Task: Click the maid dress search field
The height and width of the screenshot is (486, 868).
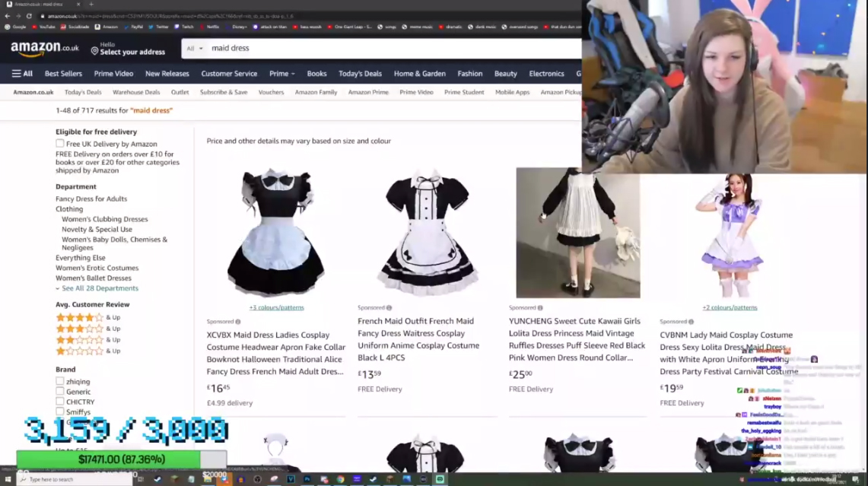Action: 394,49
